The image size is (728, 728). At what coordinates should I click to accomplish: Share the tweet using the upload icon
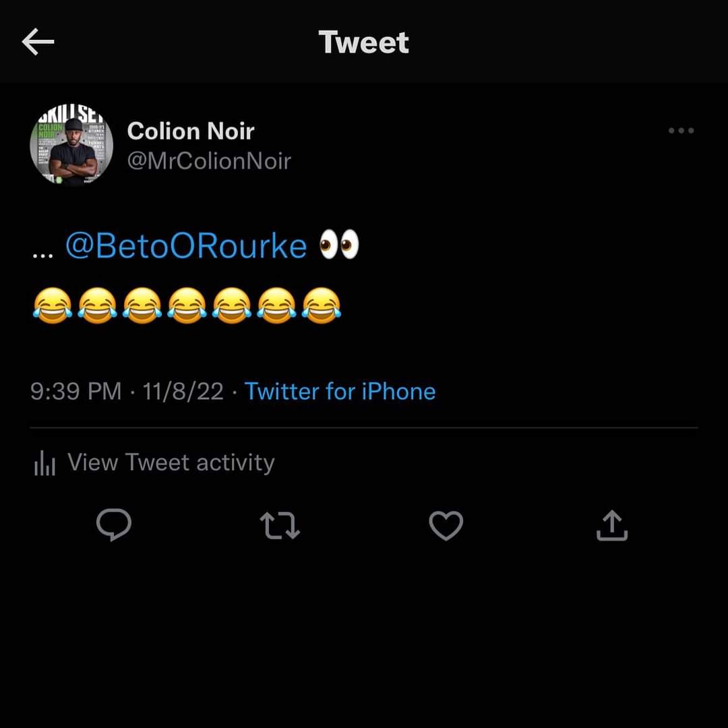(612, 525)
